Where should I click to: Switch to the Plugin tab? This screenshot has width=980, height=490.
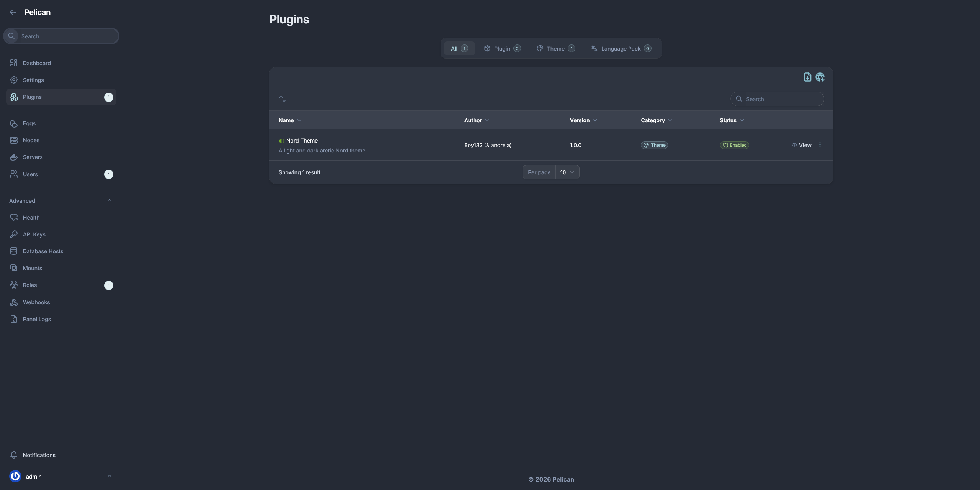click(502, 48)
